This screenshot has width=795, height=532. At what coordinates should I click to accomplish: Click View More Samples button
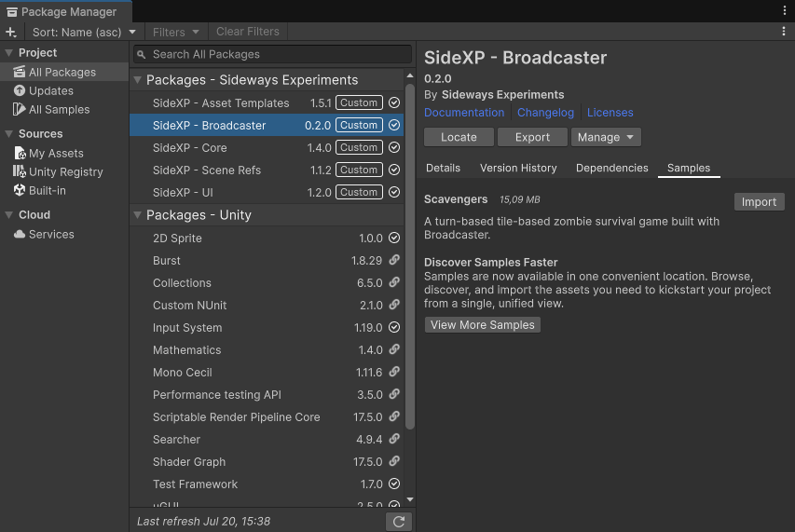coord(483,325)
